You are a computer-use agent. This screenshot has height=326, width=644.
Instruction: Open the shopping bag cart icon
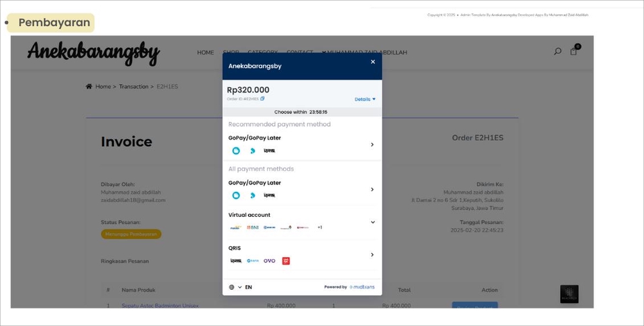pyautogui.click(x=574, y=52)
